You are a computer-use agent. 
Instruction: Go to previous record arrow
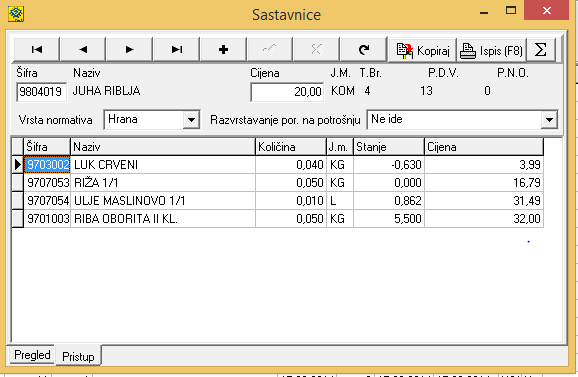point(83,49)
